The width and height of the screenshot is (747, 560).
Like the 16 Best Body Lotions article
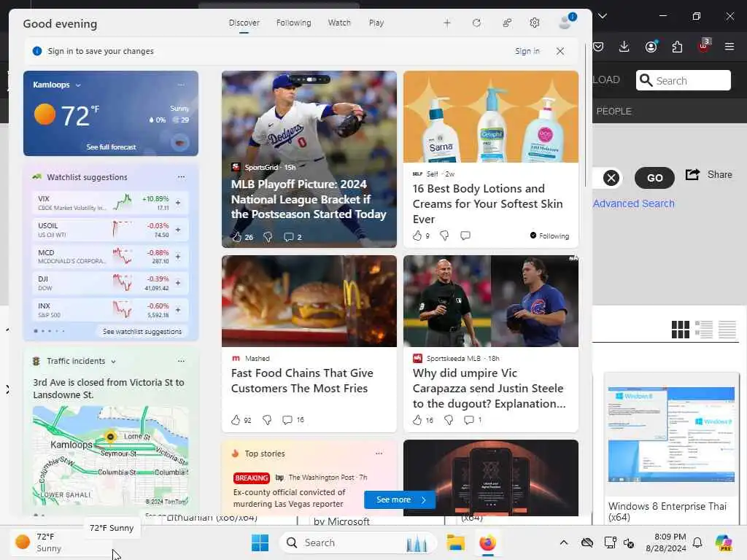point(417,236)
